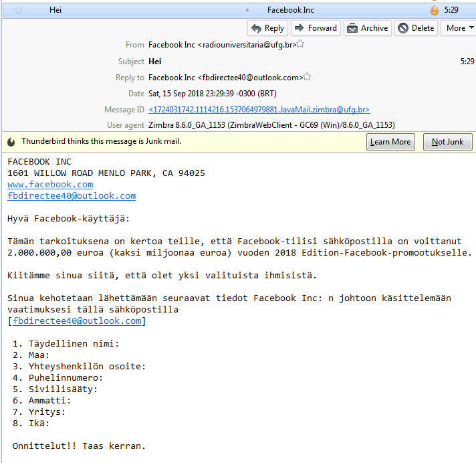
Task: Click '8. Ikä:' list line
Action: 31,424
